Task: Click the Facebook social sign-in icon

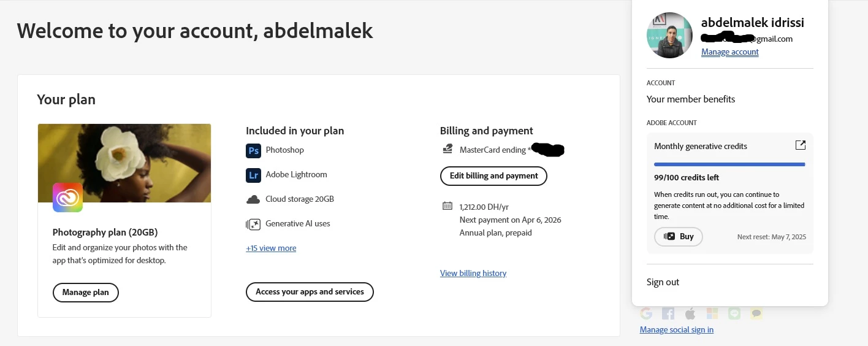Action: coord(668,313)
